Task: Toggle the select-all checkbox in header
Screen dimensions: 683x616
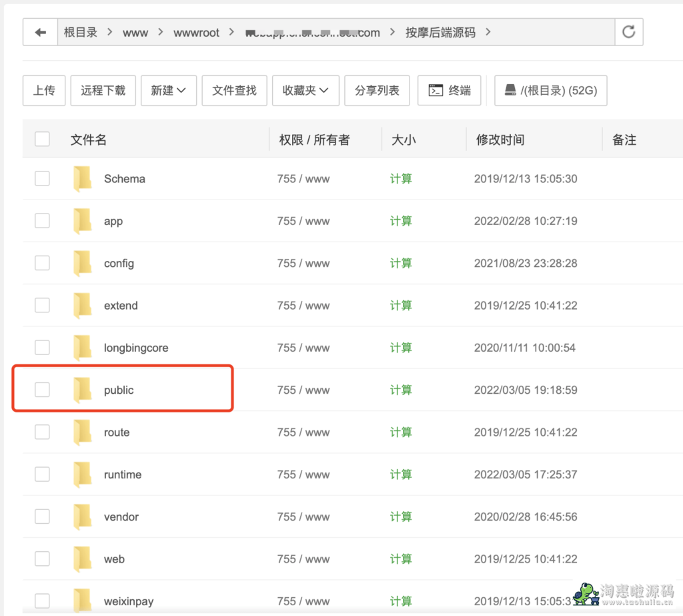Action: pos(42,139)
